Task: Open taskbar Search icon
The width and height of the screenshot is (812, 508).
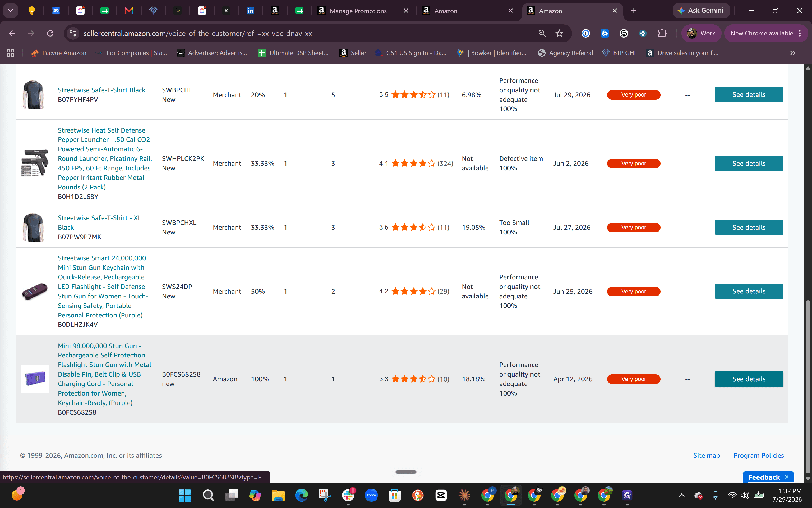Action: pyautogui.click(x=208, y=495)
